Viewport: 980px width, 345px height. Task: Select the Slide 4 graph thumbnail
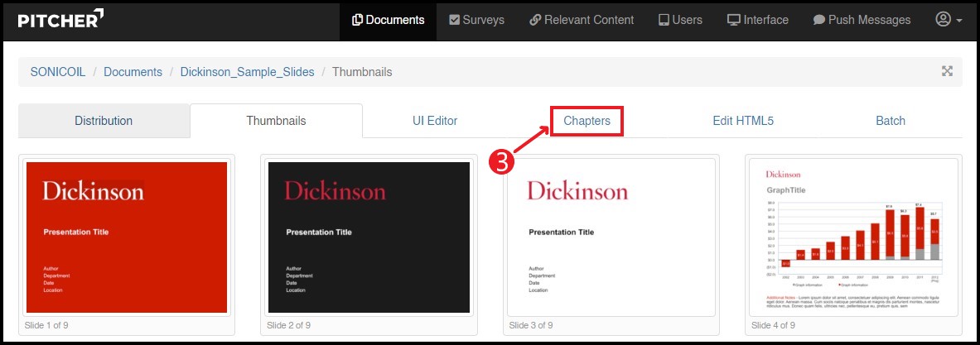point(853,237)
